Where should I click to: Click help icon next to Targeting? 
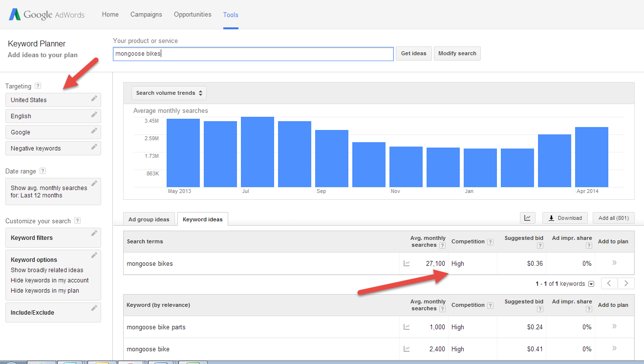tap(38, 86)
